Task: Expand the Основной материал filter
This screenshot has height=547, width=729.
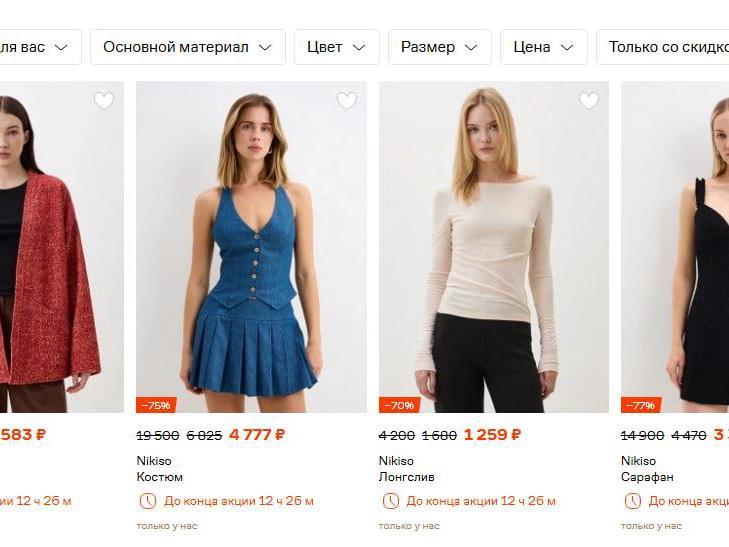Action: (187, 47)
